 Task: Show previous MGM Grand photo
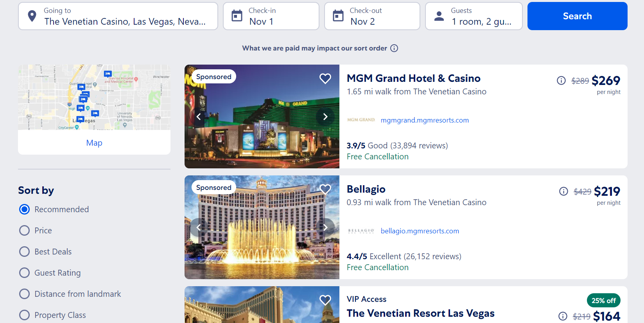point(199,117)
